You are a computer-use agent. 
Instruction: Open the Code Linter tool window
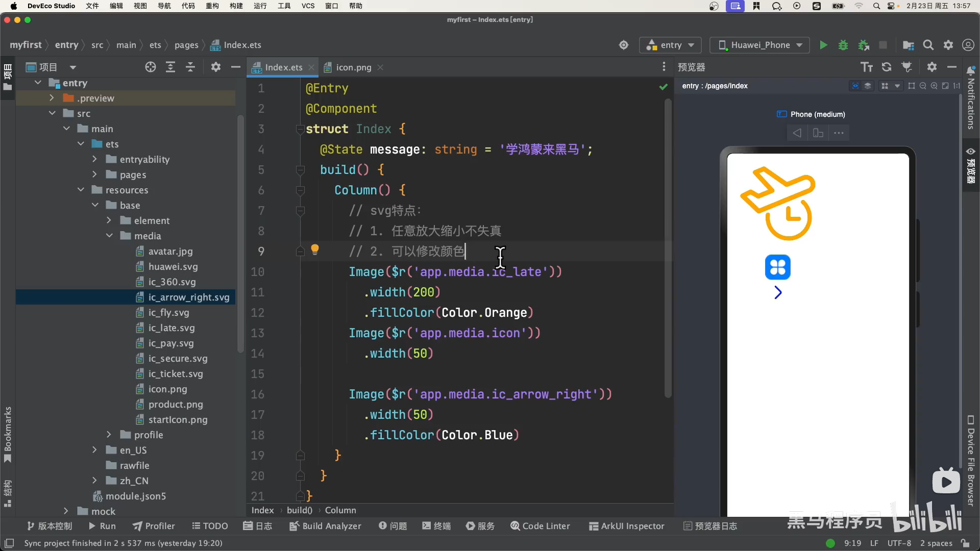(540, 526)
